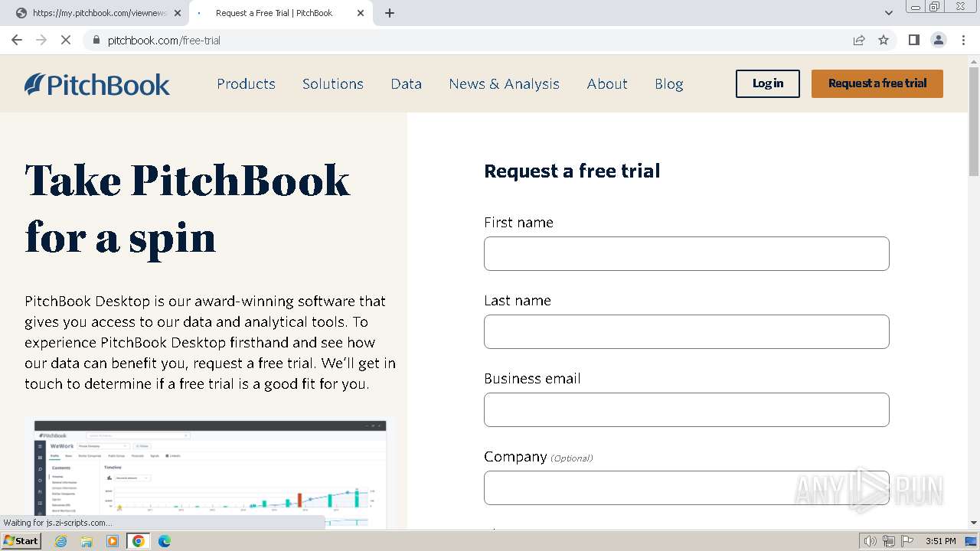Click the volume speaker tray icon
980x551 pixels.
871,541
